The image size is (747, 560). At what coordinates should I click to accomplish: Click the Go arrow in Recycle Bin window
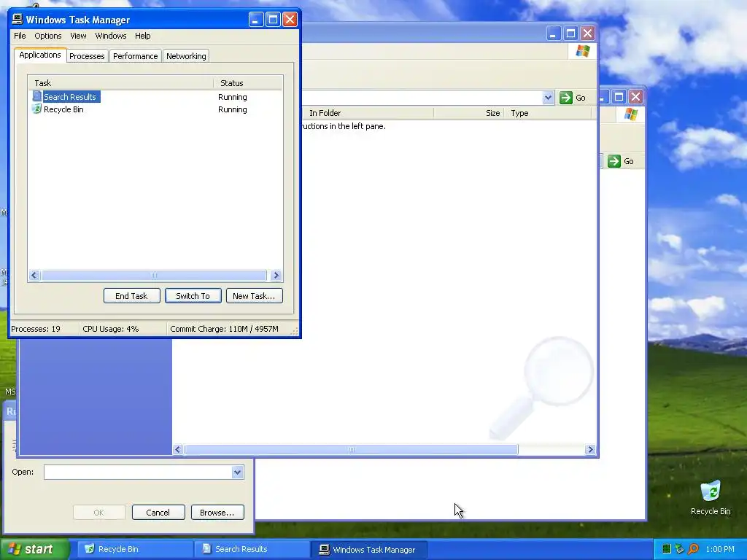(614, 161)
